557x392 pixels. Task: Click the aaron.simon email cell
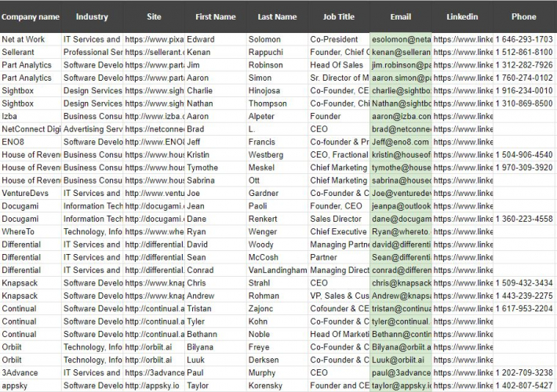tap(401, 78)
